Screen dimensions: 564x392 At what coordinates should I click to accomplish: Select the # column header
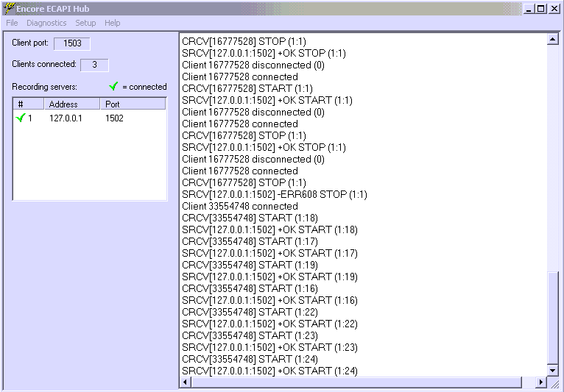point(29,104)
